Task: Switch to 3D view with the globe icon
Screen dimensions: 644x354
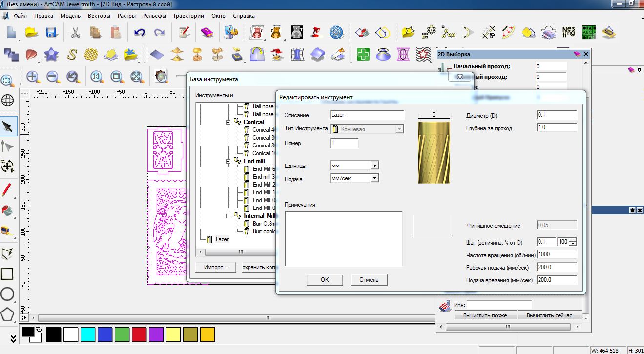Action: (x=8, y=101)
